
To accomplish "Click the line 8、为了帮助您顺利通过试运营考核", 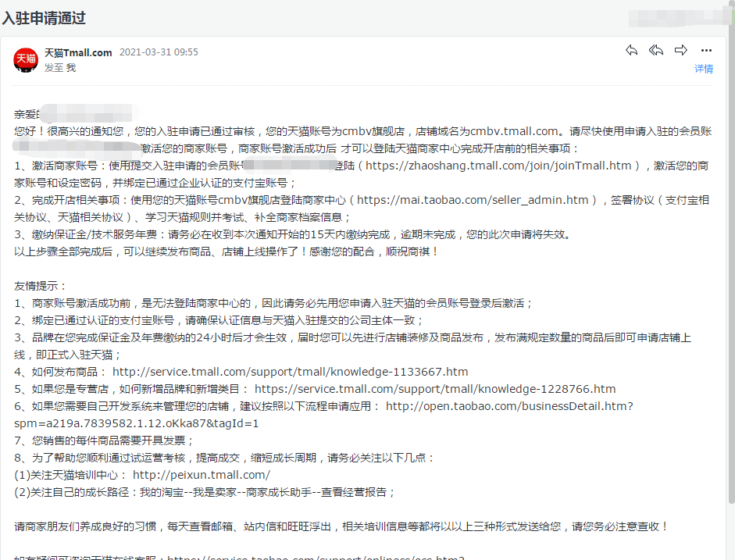I will click(x=225, y=458).
